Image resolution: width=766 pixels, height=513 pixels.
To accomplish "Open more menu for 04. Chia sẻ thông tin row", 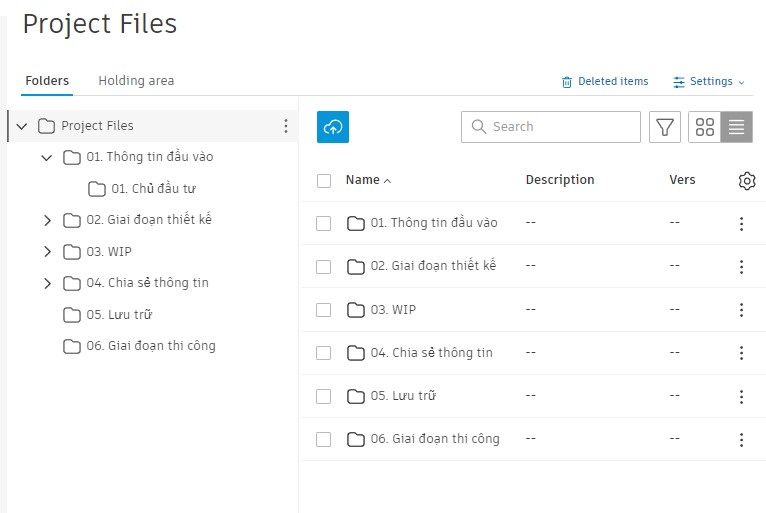I will point(741,353).
